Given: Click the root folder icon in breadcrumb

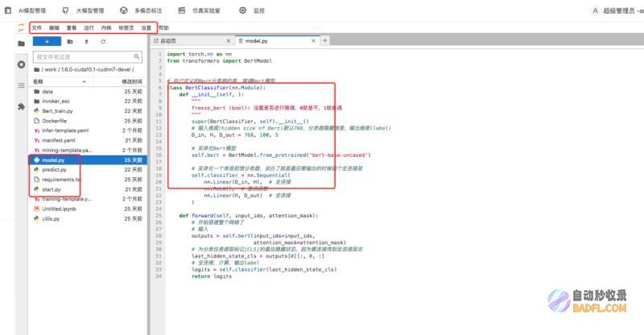Looking at the screenshot, I should coord(36,70).
